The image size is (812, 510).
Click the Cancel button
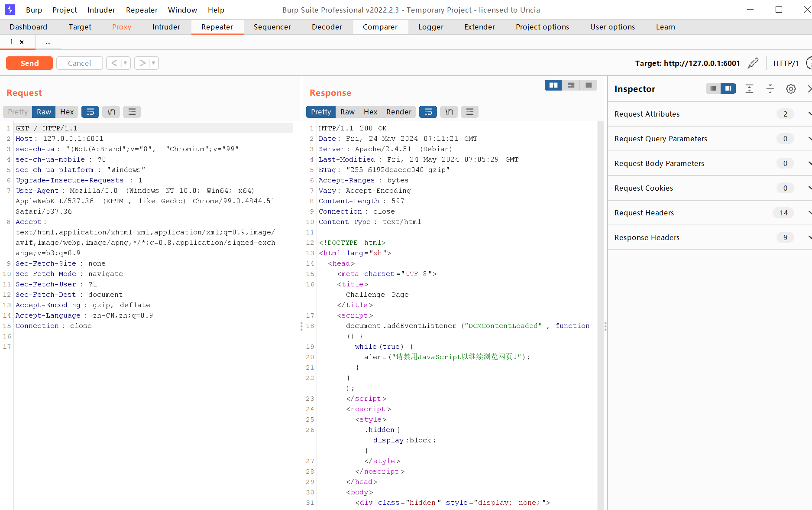79,63
